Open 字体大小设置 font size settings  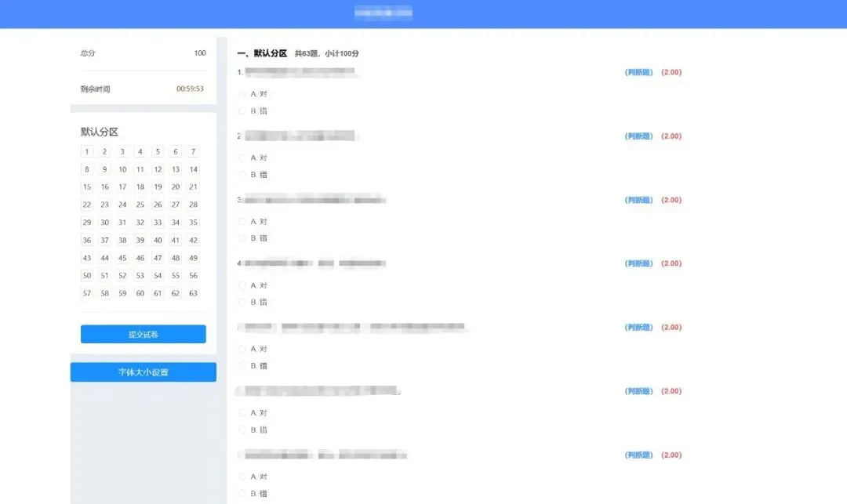click(144, 372)
